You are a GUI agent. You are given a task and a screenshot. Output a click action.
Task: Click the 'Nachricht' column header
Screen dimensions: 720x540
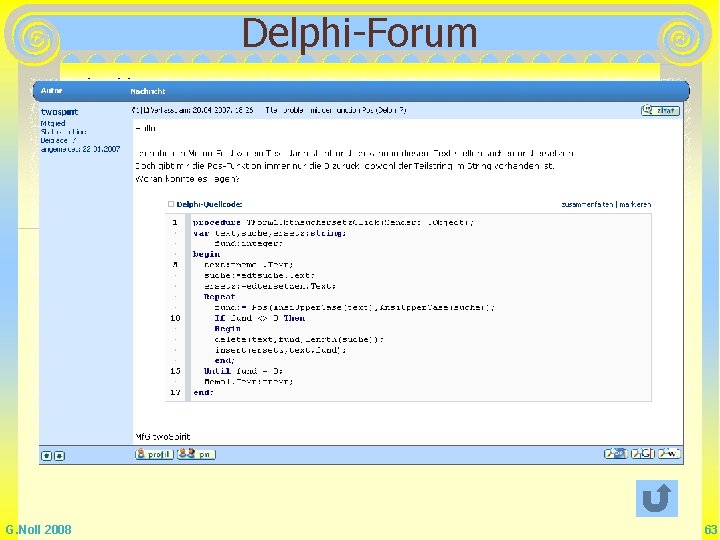pos(147,91)
